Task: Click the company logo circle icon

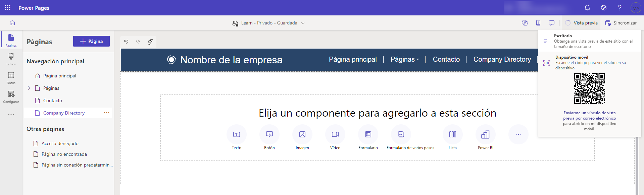Action: pyautogui.click(x=171, y=60)
